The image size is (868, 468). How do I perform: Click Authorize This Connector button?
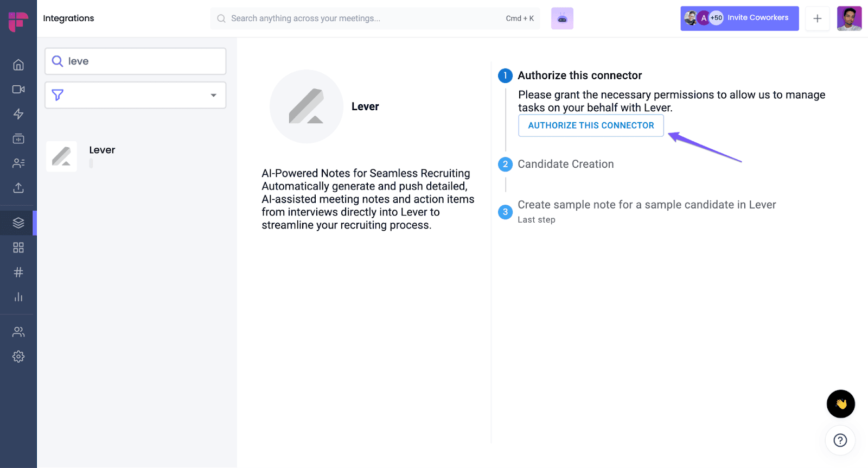(x=591, y=125)
